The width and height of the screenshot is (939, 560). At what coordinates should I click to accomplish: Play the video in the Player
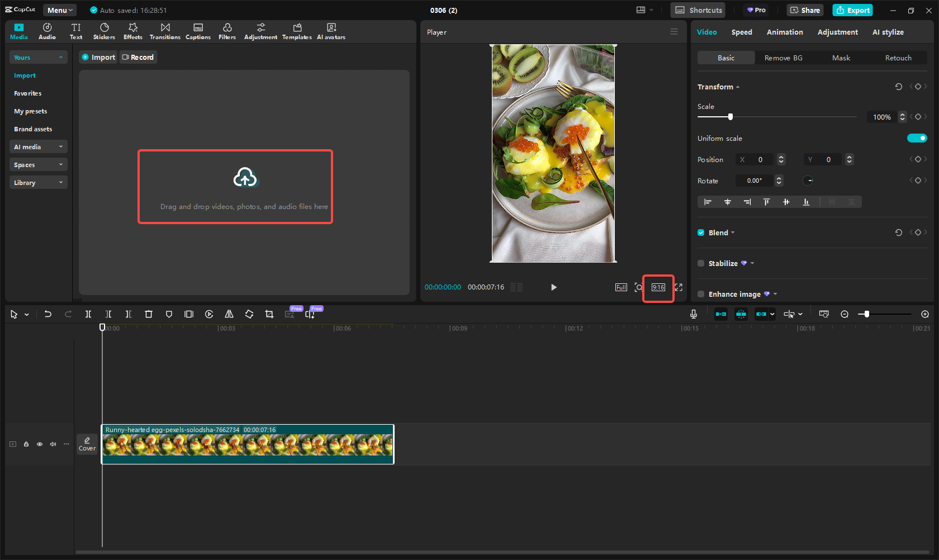[x=553, y=287]
